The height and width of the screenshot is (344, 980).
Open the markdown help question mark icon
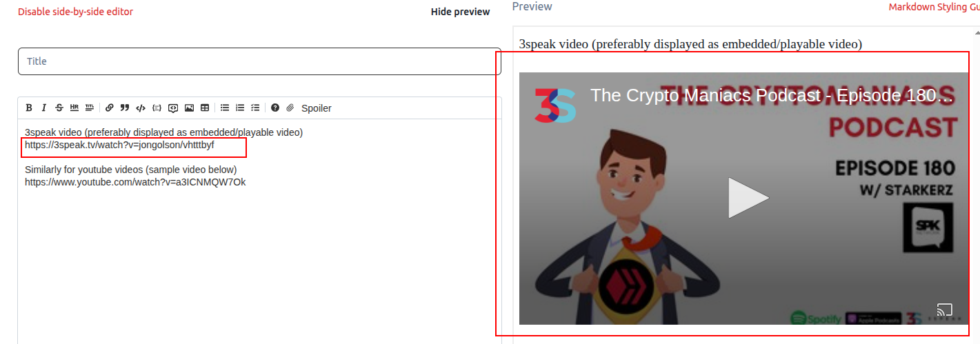point(275,108)
